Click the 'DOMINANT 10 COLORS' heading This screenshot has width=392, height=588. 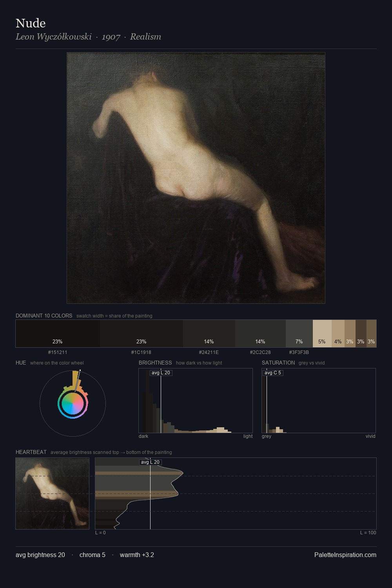pos(44,316)
